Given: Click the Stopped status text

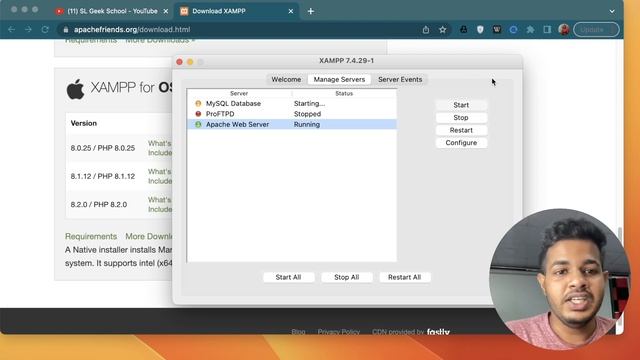Looking at the screenshot, I should tap(307, 114).
